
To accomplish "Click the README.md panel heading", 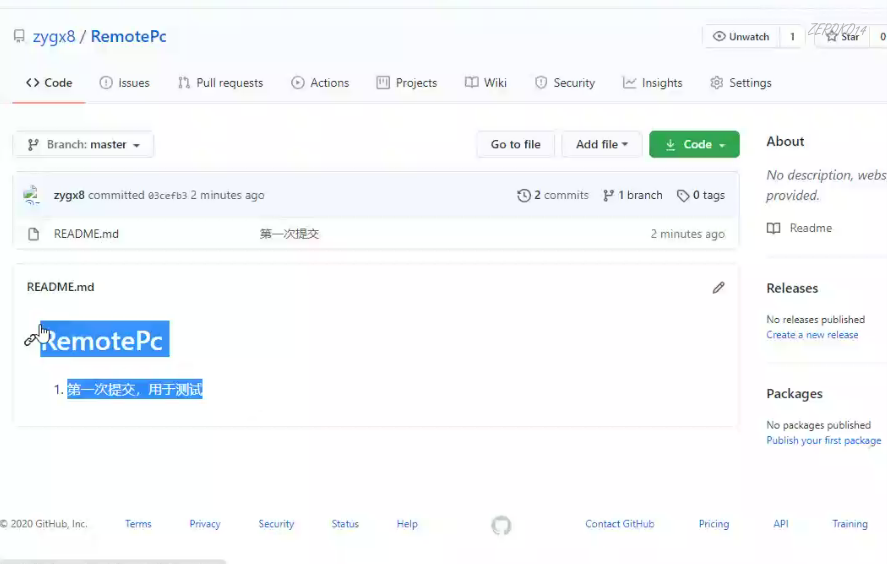I will point(61,287).
